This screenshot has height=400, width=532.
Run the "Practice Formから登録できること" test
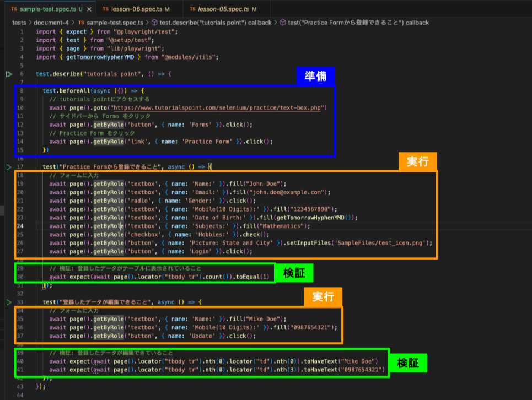point(9,166)
